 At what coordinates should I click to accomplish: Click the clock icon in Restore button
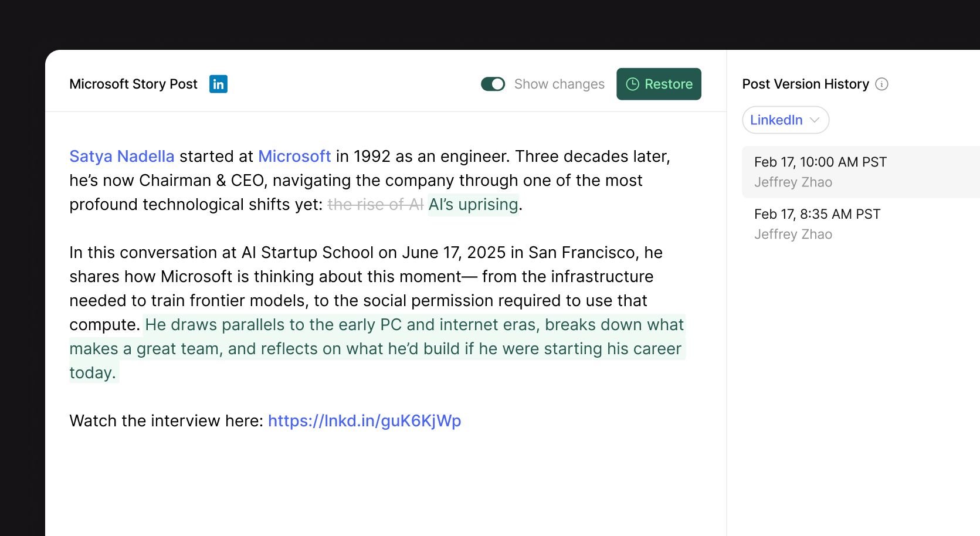click(632, 84)
